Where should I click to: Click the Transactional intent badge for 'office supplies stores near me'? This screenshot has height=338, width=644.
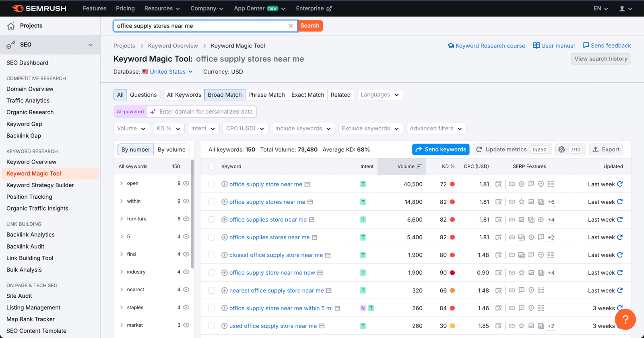click(x=363, y=237)
